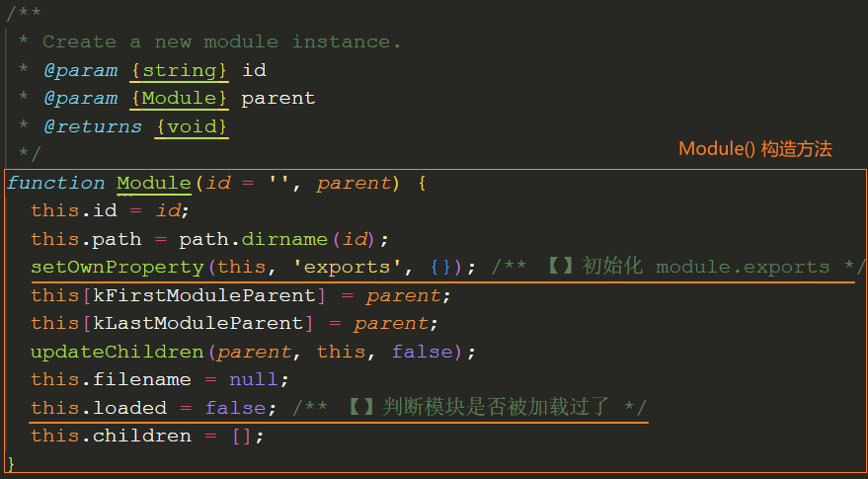Click the underlined Module function name
The height and width of the screenshot is (479, 868).
point(154,183)
